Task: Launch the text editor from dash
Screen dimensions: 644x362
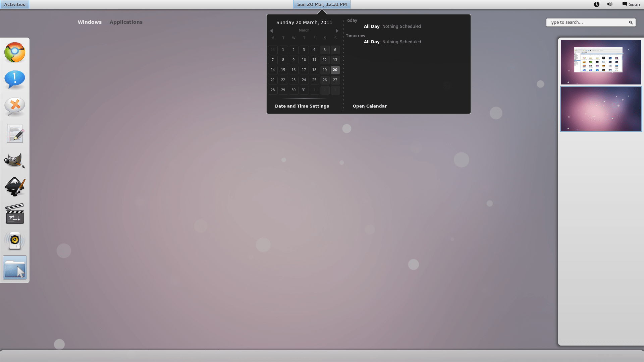Action: tap(15, 134)
